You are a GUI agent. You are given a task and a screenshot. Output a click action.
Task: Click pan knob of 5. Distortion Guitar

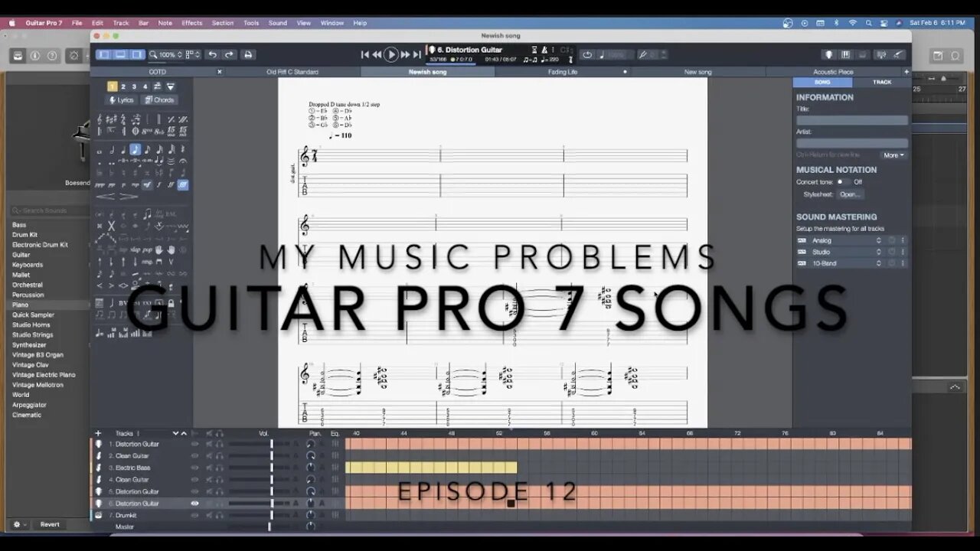pos(311,491)
